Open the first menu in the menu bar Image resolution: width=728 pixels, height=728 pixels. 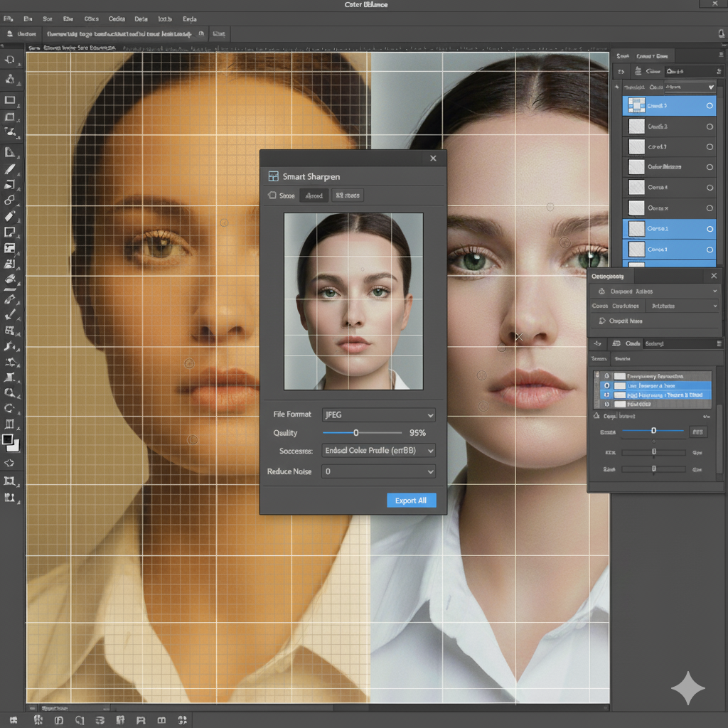(9, 19)
